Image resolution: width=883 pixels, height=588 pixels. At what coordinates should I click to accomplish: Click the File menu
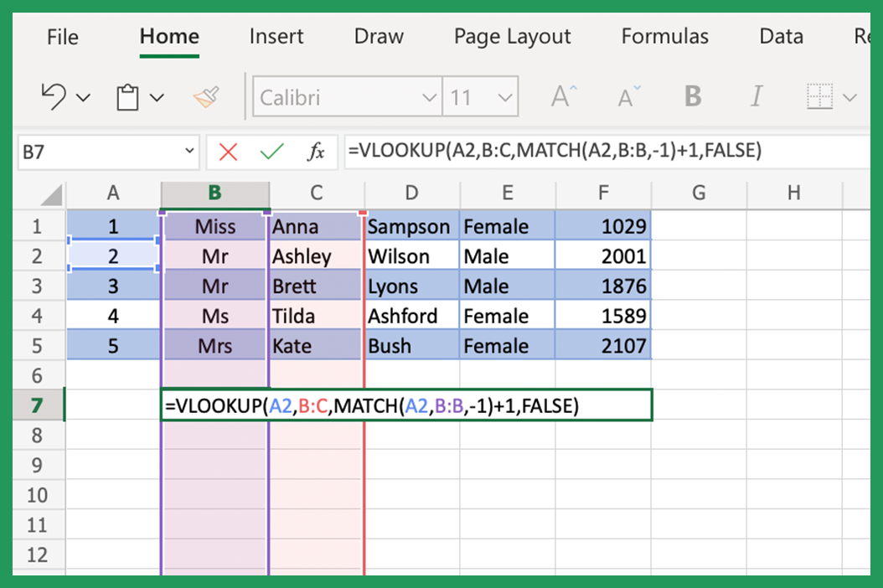click(x=62, y=36)
